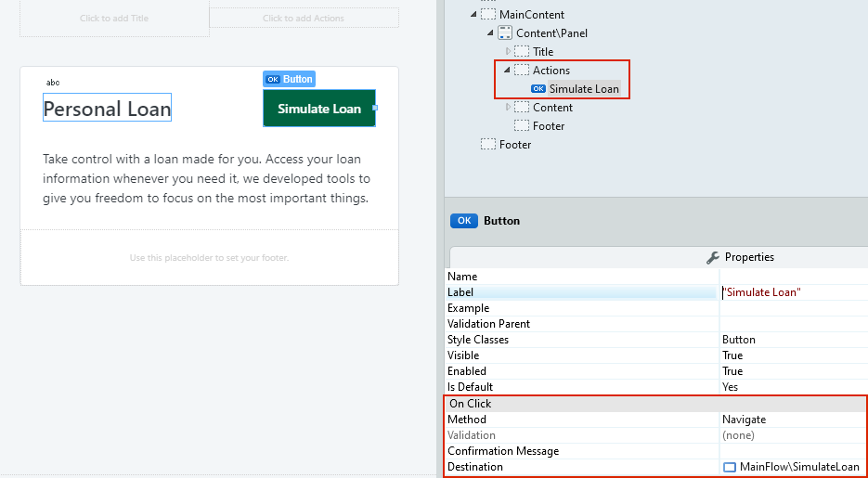Expand the Title placeholder node
This screenshot has width=868, height=478.
click(508, 52)
